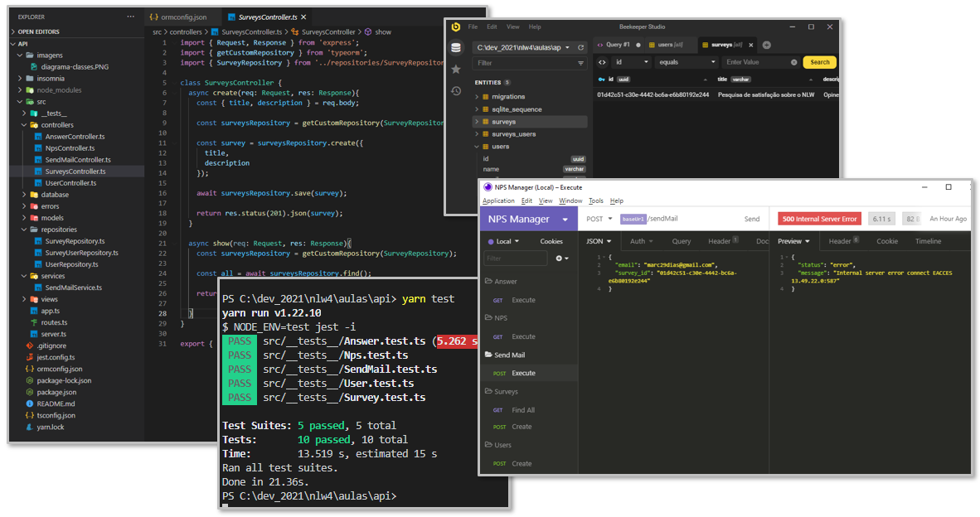
Task: Open the File menu in Beekeeper Studio
Action: [x=473, y=27]
